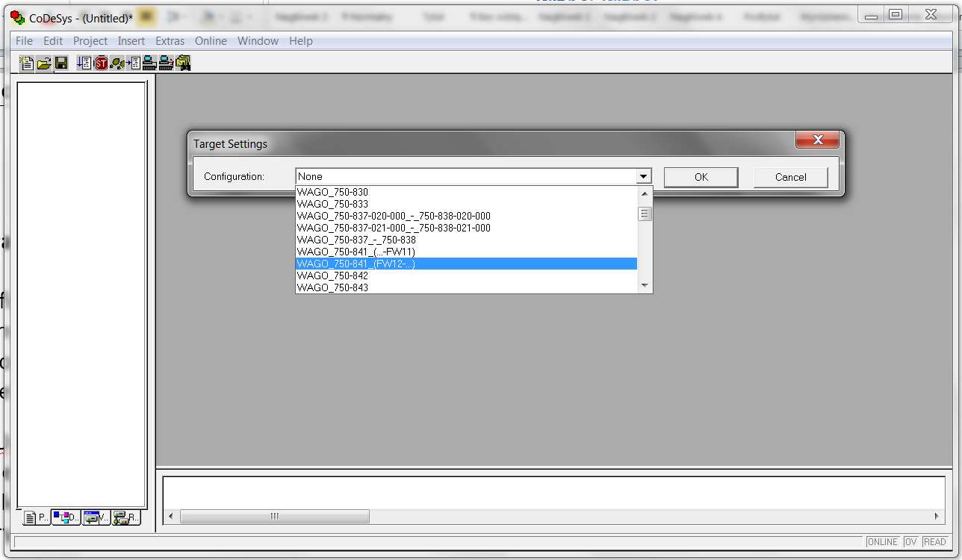Click the ONLINE status bar indicator

click(882, 541)
